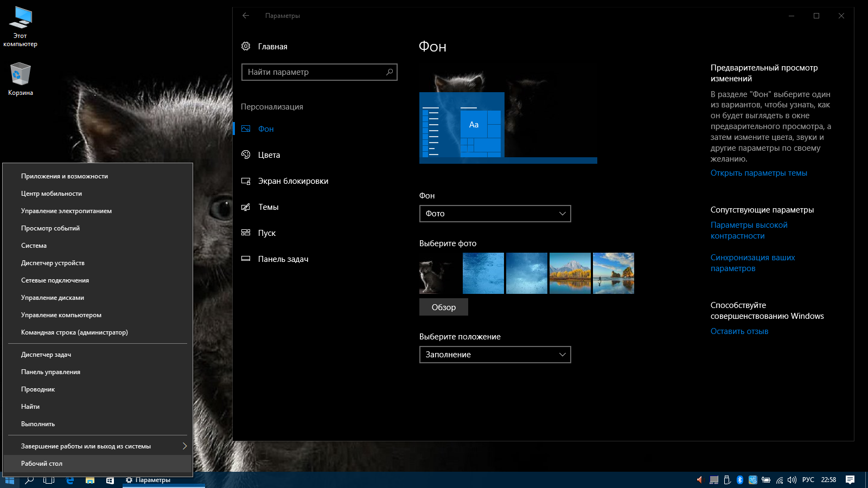This screenshot has height=488, width=868.
Task: Open Action Center notification icon
Action: [850, 480]
